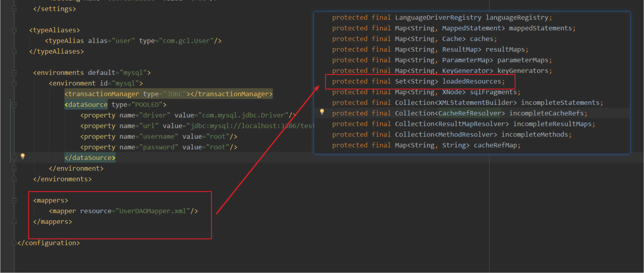Click the CacheRefResolver type name
The width and height of the screenshot is (644, 273).
469,113
